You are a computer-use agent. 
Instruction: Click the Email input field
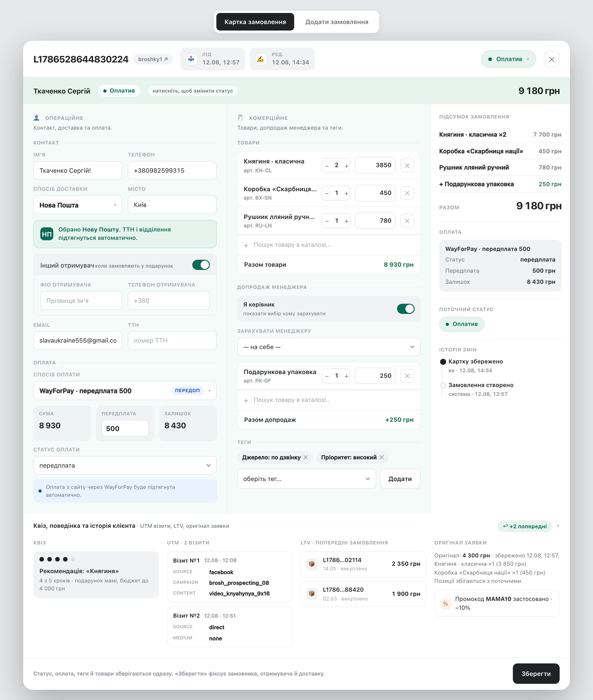78,340
